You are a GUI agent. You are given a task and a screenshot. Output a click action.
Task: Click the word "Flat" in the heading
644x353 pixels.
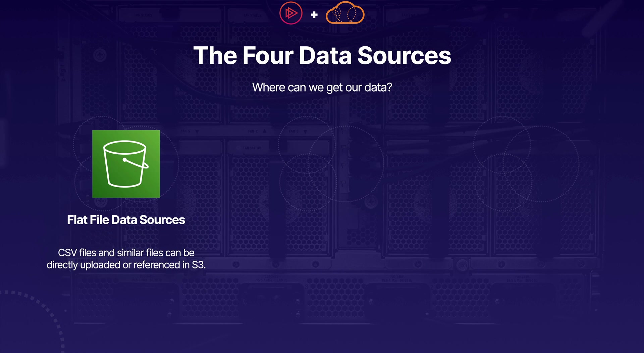coord(77,220)
